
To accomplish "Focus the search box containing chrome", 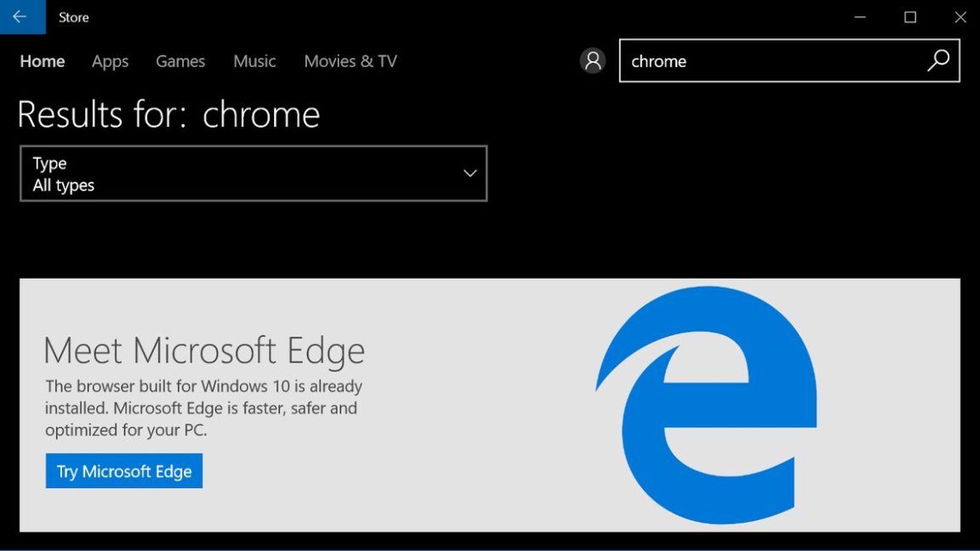I will (770, 61).
